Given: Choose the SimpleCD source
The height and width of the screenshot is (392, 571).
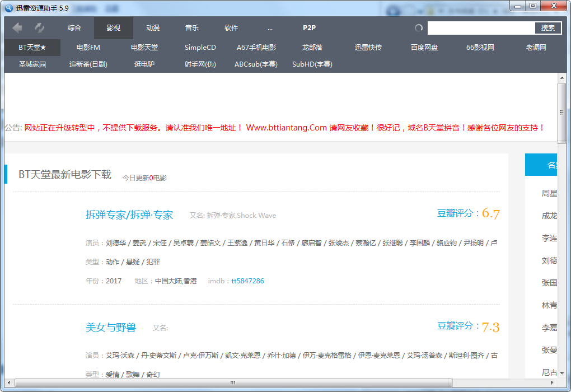Looking at the screenshot, I should coord(200,48).
